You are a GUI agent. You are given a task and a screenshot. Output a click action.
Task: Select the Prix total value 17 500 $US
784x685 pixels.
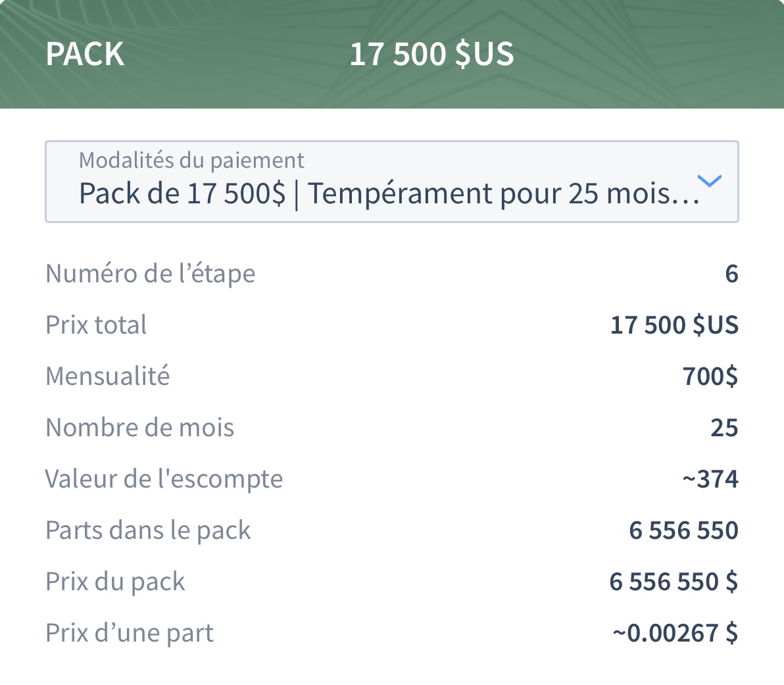tap(674, 325)
